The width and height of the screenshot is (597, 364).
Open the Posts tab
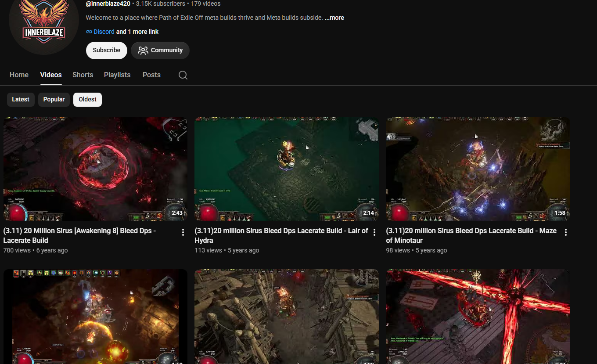click(x=151, y=75)
